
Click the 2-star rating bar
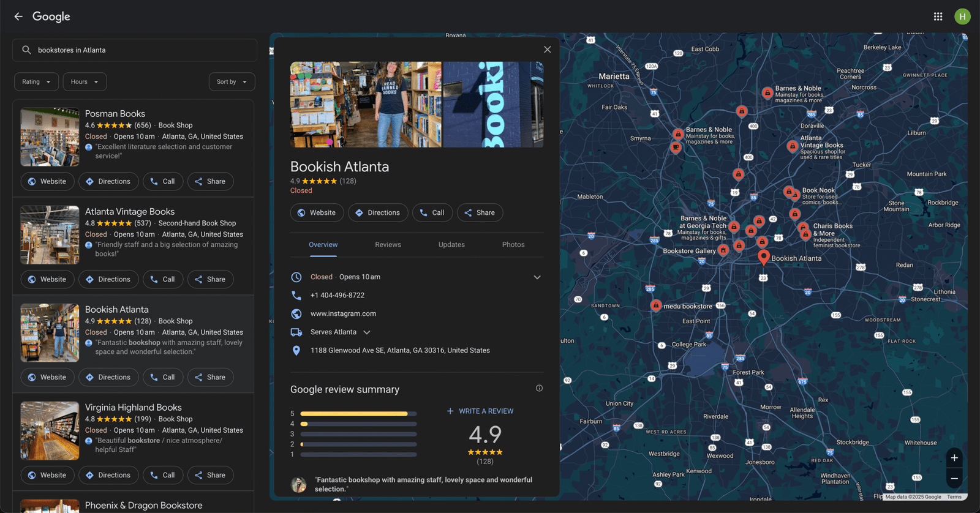tap(358, 444)
